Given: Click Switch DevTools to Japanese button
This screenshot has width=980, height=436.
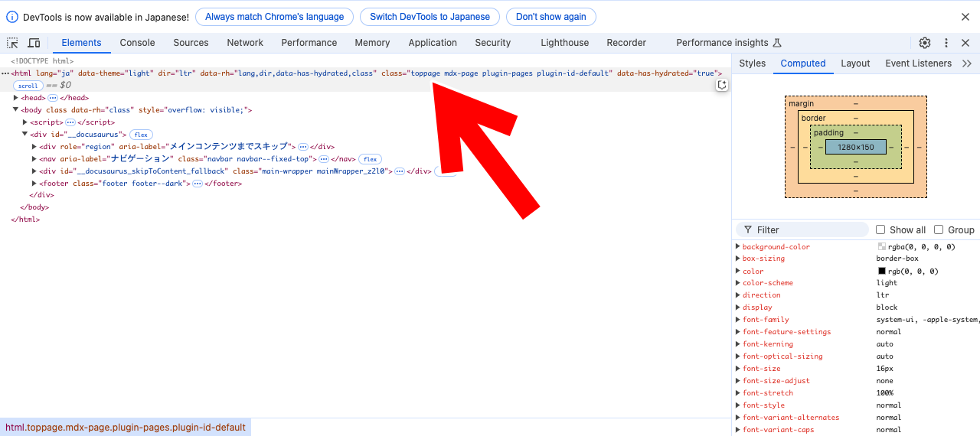Looking at the screenshot, I should 430,17.
